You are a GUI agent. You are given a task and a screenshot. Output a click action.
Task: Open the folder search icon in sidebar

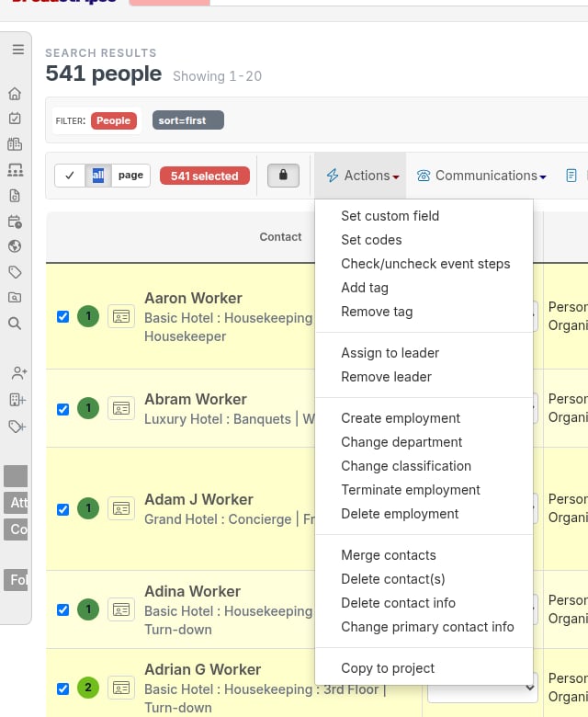[x=15, y=298]
